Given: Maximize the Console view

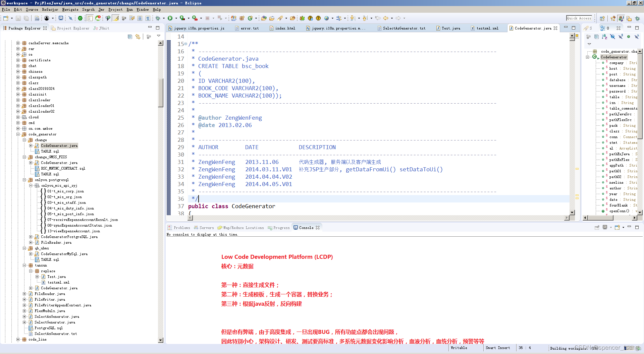Looking at the screenshot, I should tap(637, 227).
